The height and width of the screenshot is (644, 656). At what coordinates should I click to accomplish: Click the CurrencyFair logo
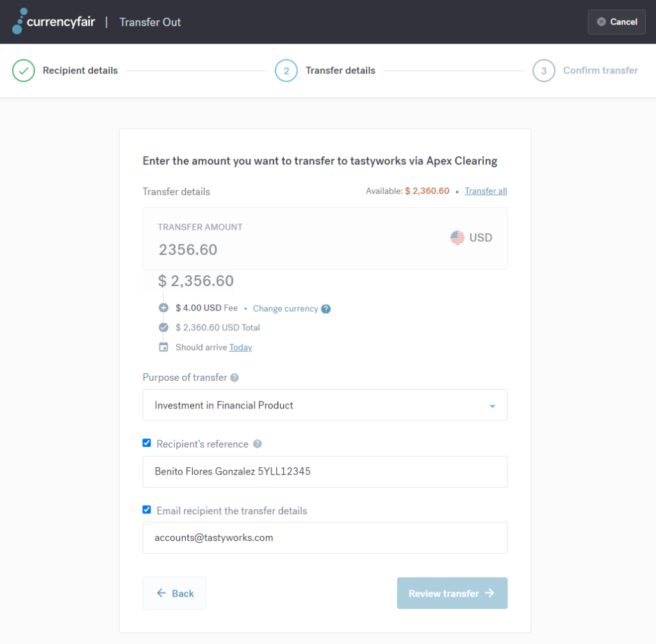(54, 21)
